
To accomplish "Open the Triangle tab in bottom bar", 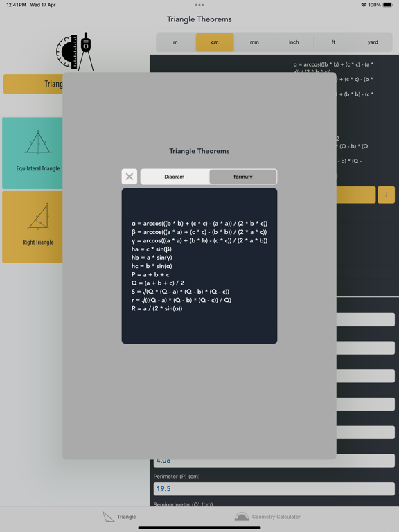I will [119, 517].
